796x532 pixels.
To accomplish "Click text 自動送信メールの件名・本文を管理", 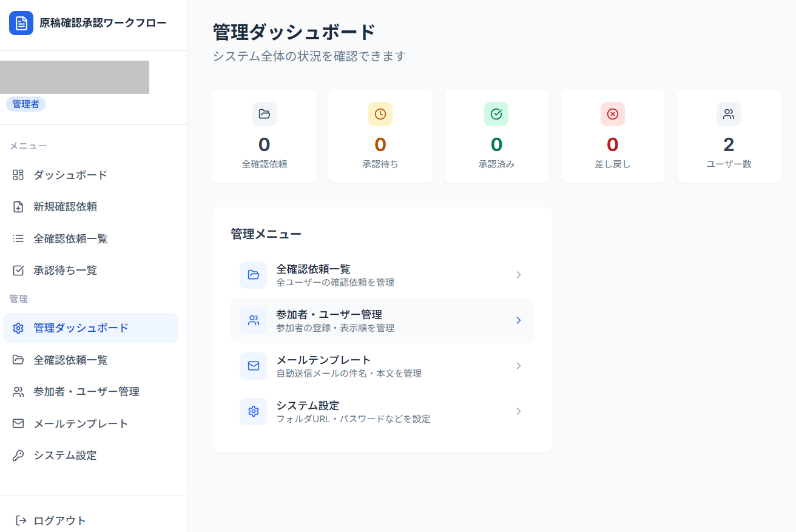I will pyautogui.click(x=349, y=374).
